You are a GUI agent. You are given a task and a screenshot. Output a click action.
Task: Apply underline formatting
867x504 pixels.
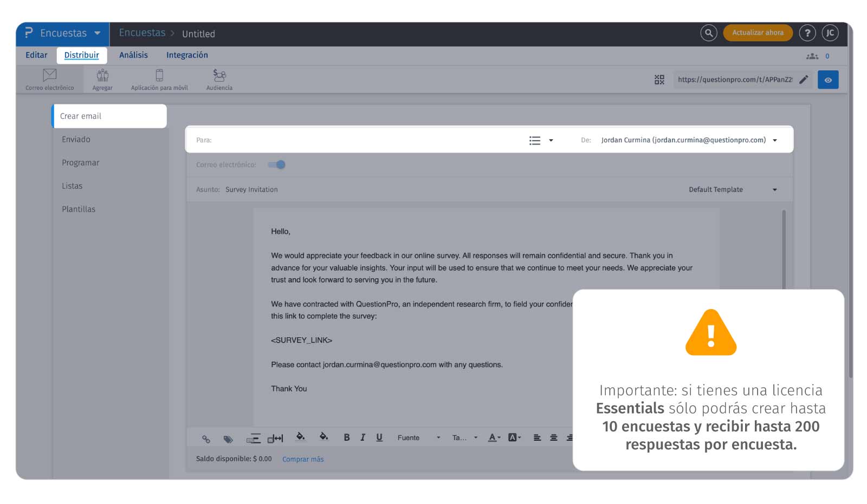[x=379, y=437]
